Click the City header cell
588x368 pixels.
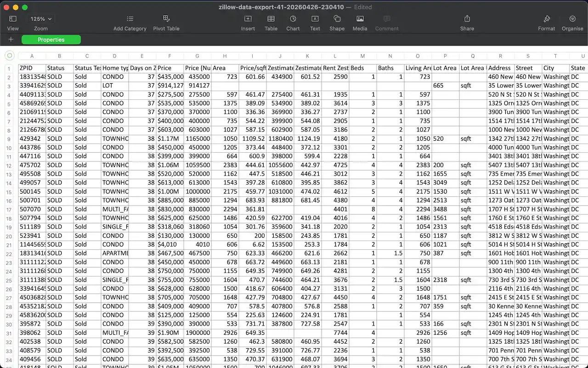point(556,68)
